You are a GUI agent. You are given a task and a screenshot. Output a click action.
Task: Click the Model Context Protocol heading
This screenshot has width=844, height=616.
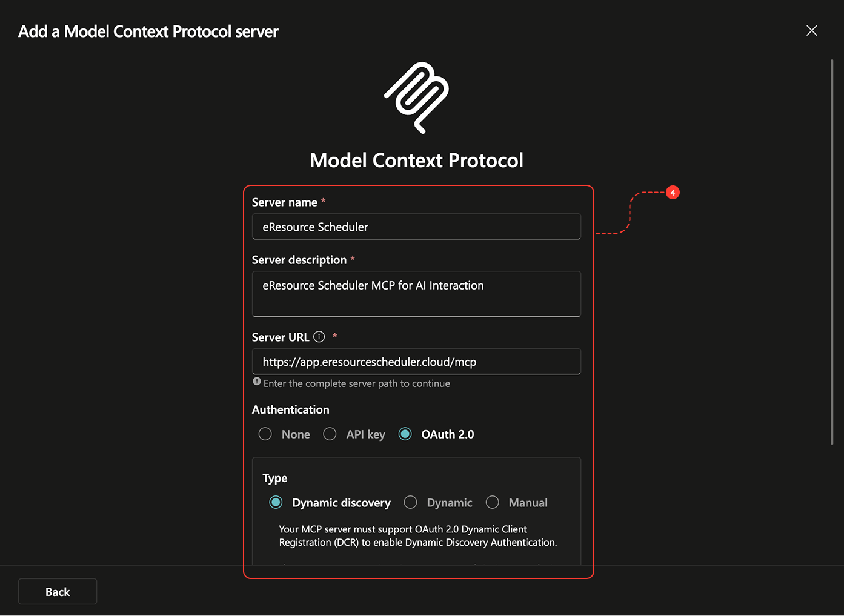[x=416, y=161]
